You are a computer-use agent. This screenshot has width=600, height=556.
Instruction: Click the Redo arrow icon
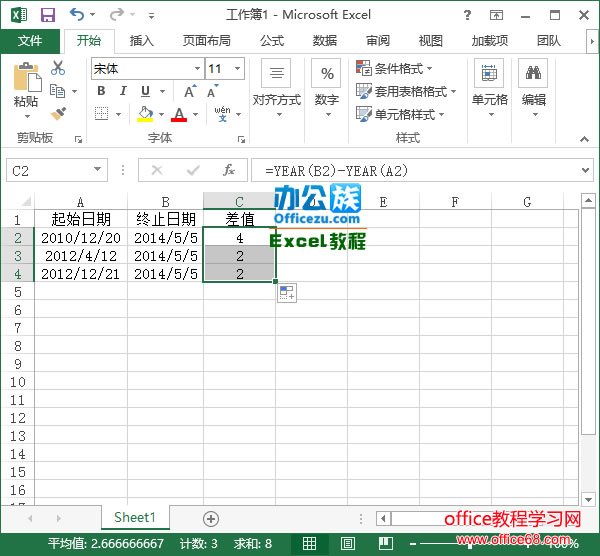click(x=116, y=15)
